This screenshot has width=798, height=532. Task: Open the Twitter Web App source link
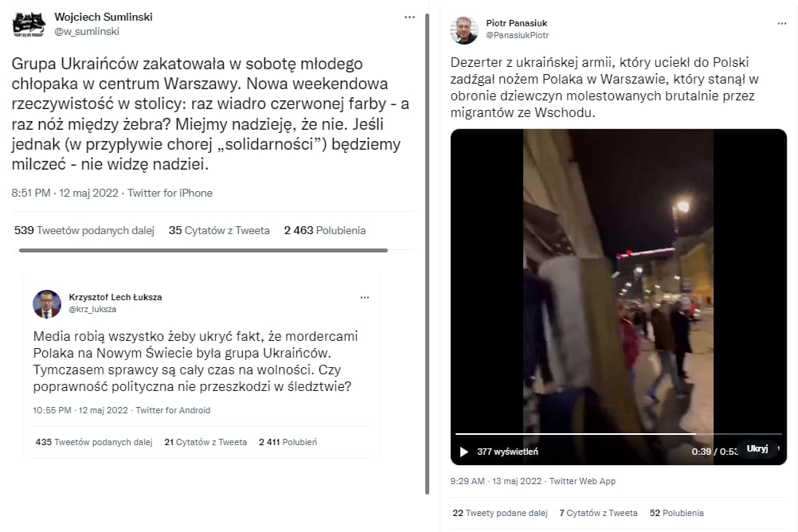tap(582, 481)
